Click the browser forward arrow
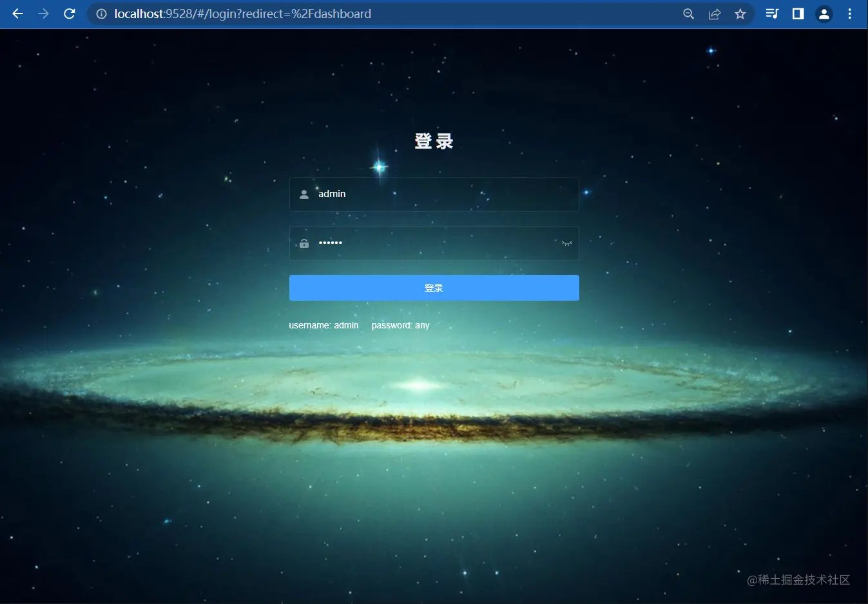The height and width of the screenshot is (604, 868). [43, 14]
